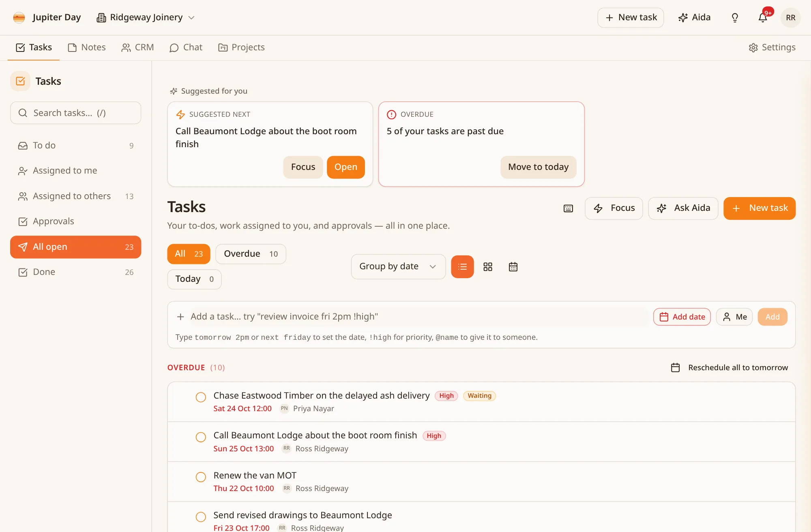Expand Ridgeway Joinery workspace switcher
The width and height of the screenshot is (811, 532).
(x=146, y=17)
